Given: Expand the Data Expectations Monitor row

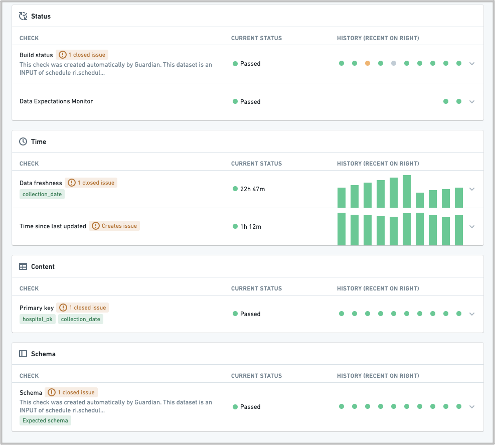Looking at the screenshot, I should pos(472,102).
